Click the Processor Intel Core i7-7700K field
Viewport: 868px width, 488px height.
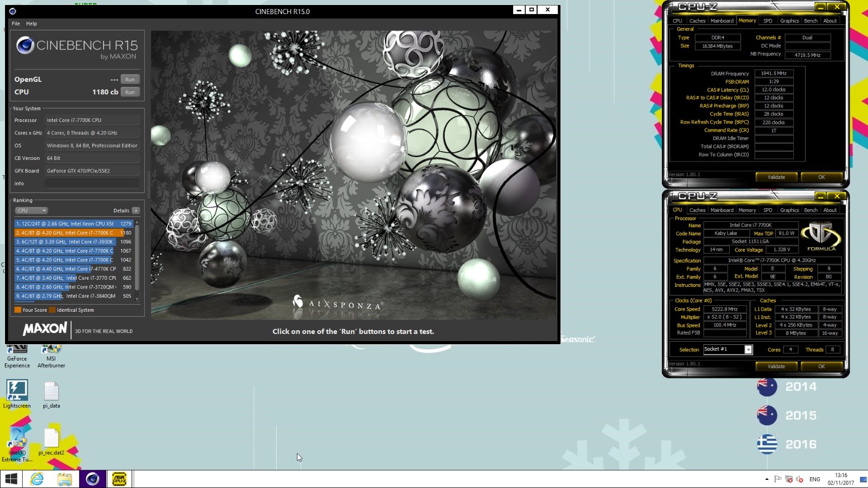tap(92, 120)
